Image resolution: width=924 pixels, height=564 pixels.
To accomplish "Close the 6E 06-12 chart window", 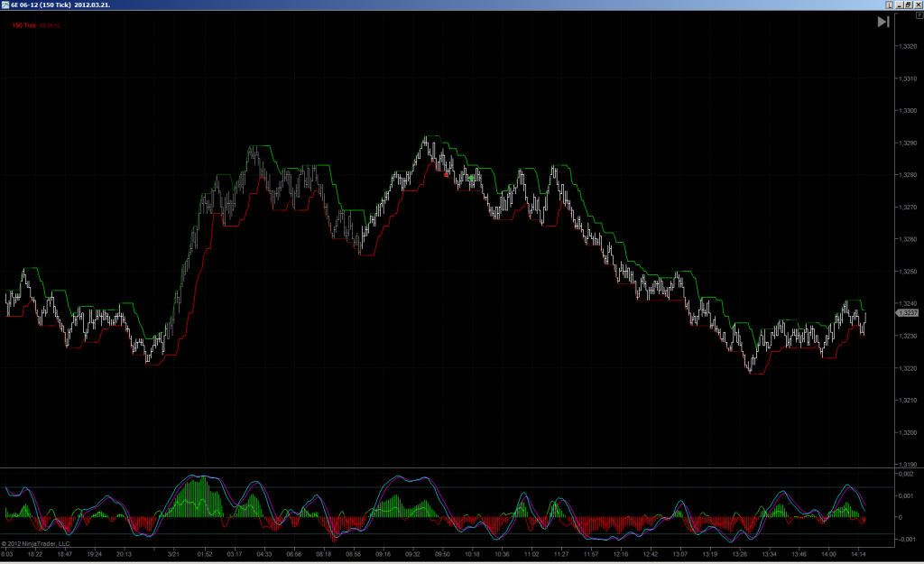I will click(x=918, y=5).
